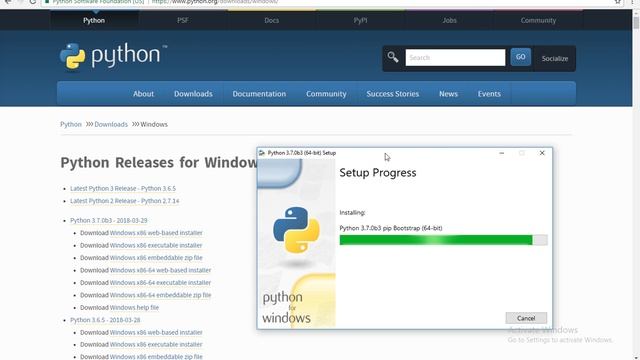This screenshot has height=360, width=640.
Task: Download 3.6.5 Windows x86 web-based installer
Action: coord(156,333)
